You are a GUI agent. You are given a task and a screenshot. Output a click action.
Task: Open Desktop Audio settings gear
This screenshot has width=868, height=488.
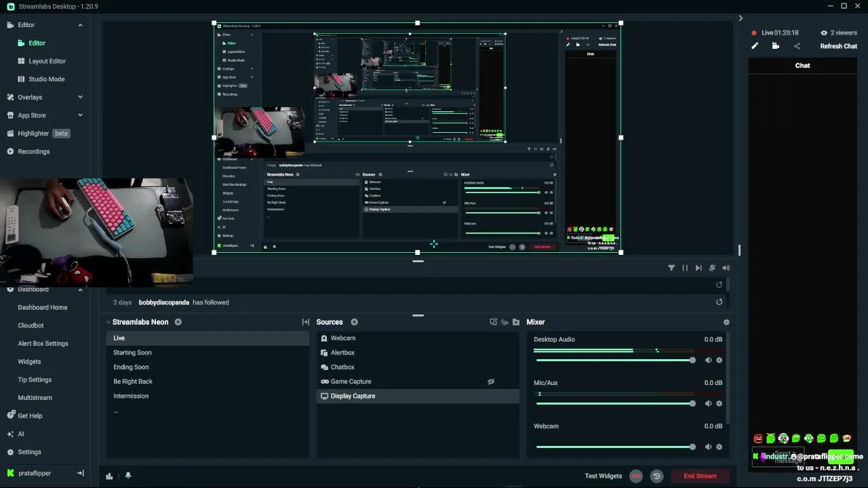(719, 360)
